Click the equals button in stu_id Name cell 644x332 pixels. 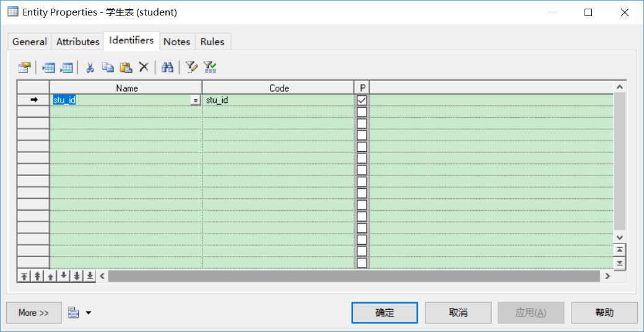[196, 100]
